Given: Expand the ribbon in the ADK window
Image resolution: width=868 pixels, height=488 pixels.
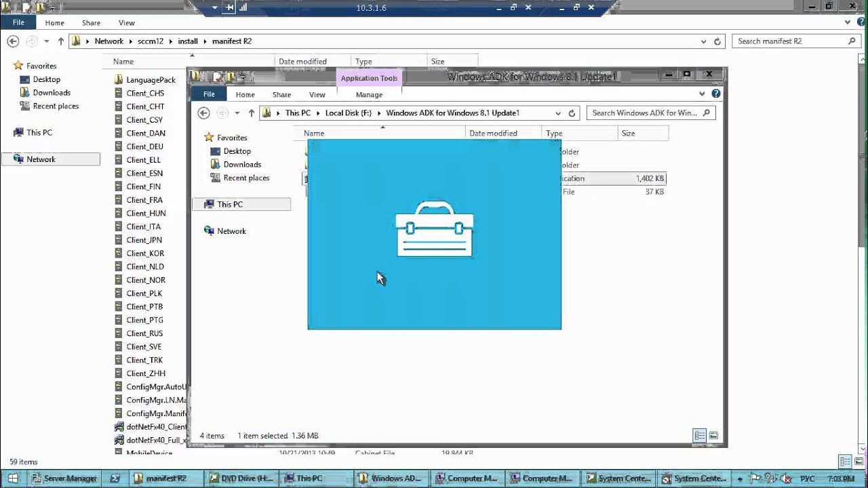Looking at the screenshot, I should pos(703,94).
